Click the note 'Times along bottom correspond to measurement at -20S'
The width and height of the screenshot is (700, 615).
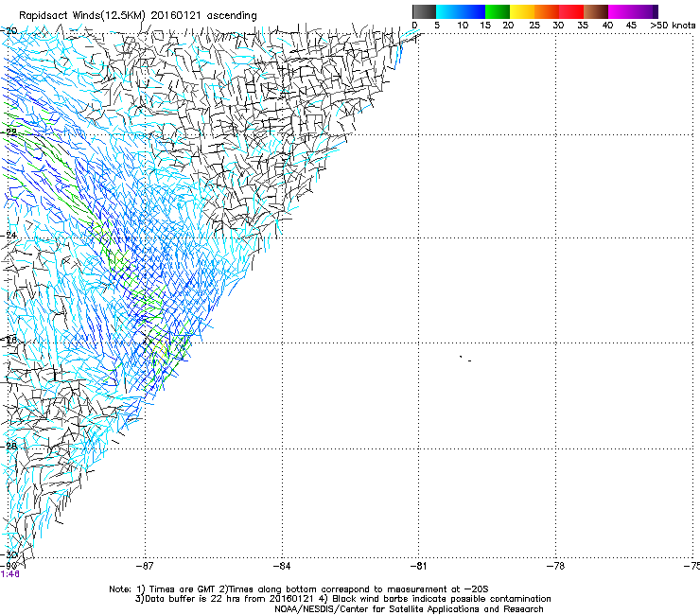click(358, 589)
